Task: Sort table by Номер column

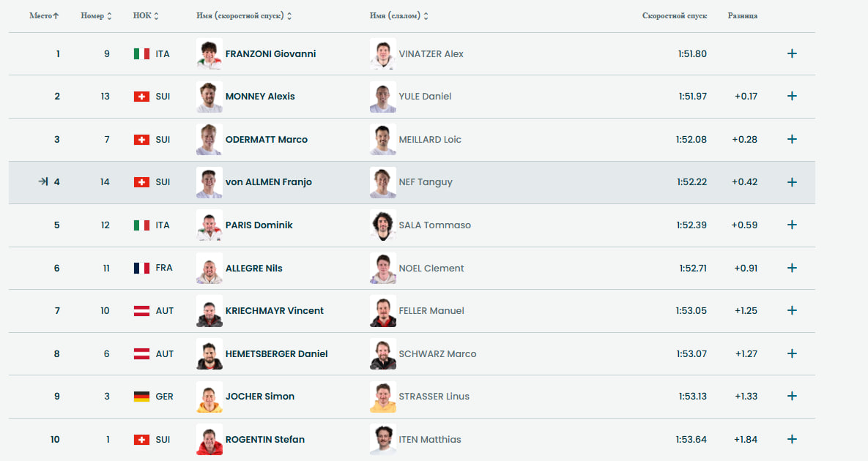Action: click(96, 15)
